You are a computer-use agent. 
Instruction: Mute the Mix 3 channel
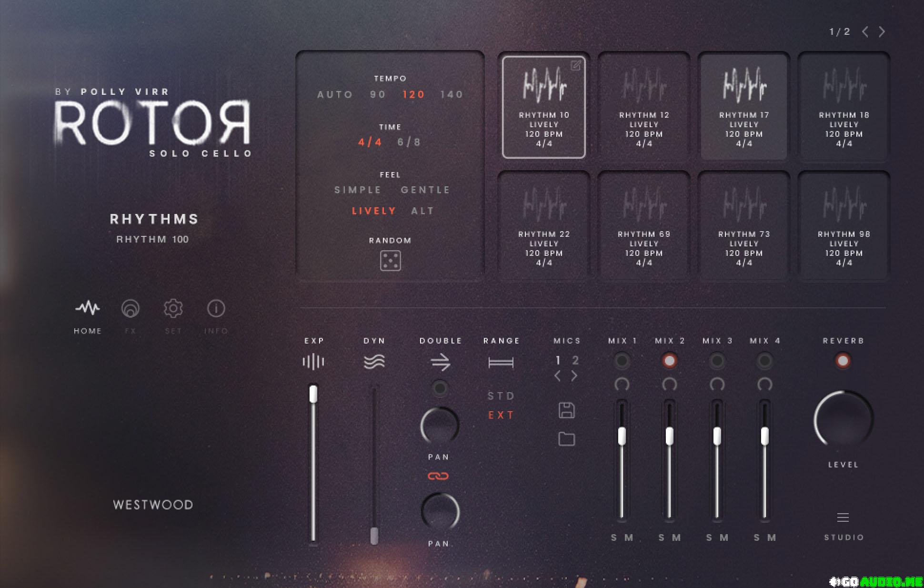point(724,537)
